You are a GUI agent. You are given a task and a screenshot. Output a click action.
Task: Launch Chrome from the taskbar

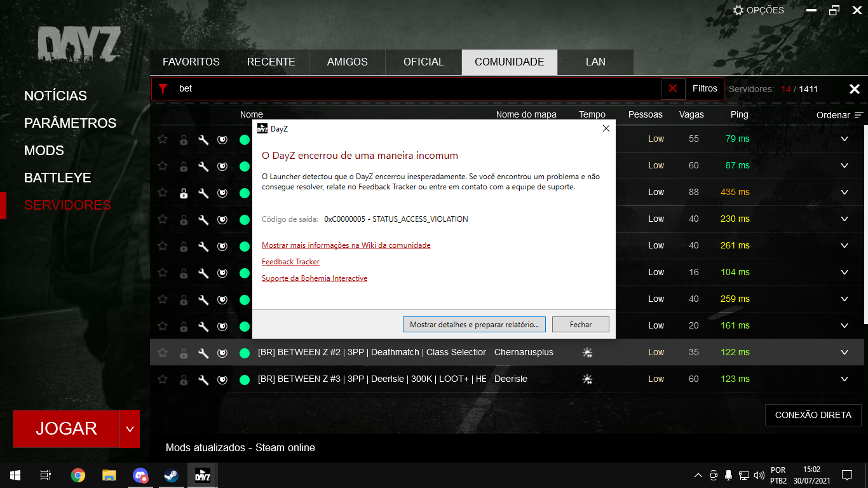pos(78,475)
